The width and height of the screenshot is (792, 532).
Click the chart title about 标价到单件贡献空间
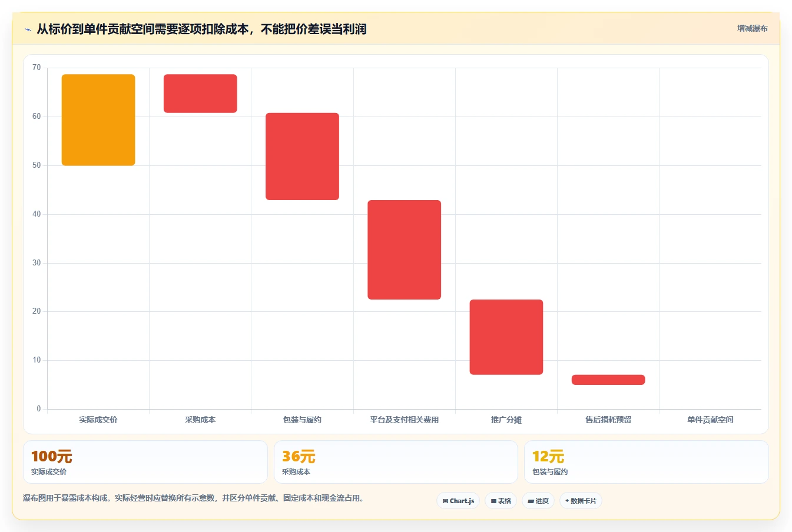(x=201, y=29)
